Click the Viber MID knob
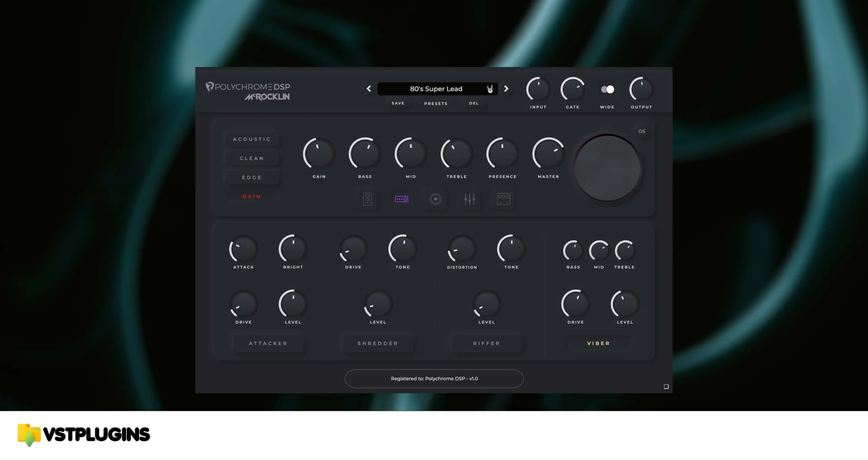The height and width of the screenshot is (460, 868). [599, 251]
